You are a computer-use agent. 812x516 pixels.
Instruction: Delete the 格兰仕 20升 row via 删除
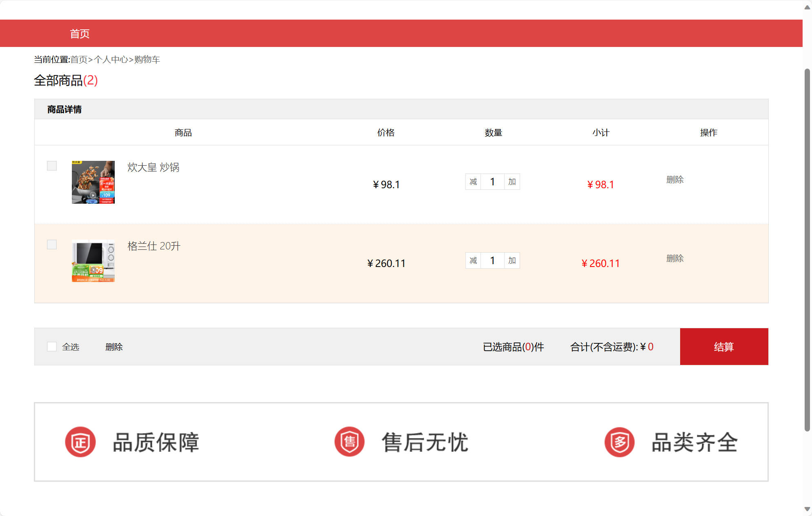tap(675, 258)
